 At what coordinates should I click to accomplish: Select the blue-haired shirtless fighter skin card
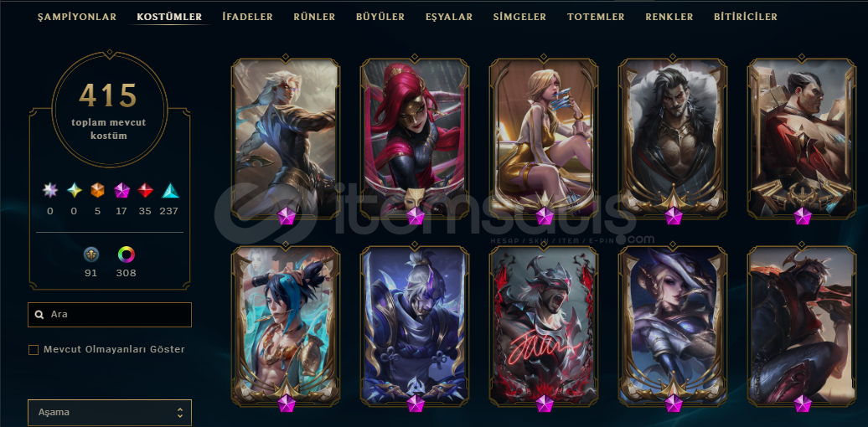[286, 327]
